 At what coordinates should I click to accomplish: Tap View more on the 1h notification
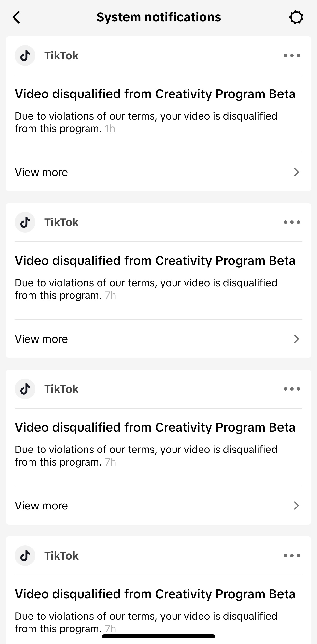click(x=158, y=172)
